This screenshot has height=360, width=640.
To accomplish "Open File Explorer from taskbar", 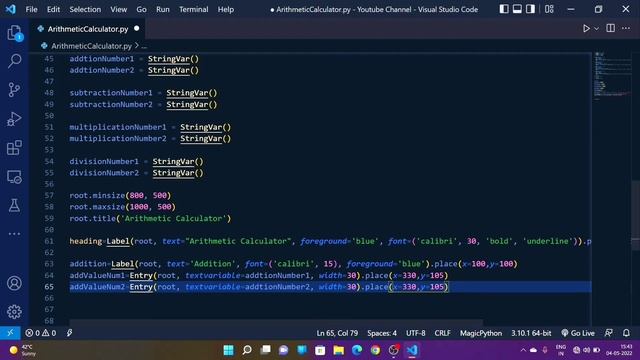I will (x=338, y=350).
